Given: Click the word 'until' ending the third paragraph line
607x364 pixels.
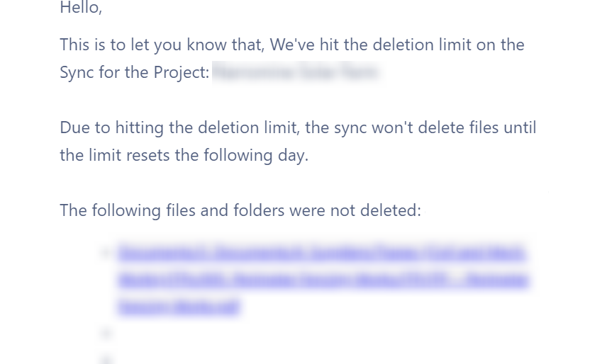Looking at the screenshot, I should tap(520, 127).
